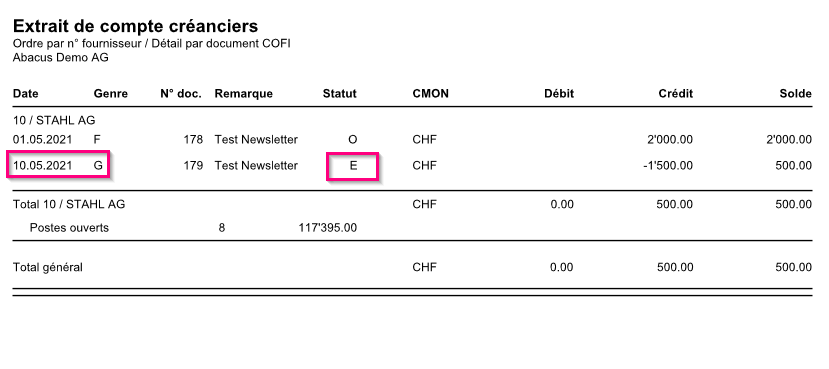Click the highlighted status E cell
Viewport: 829px width, 369px height.
(x=353, y=167)
